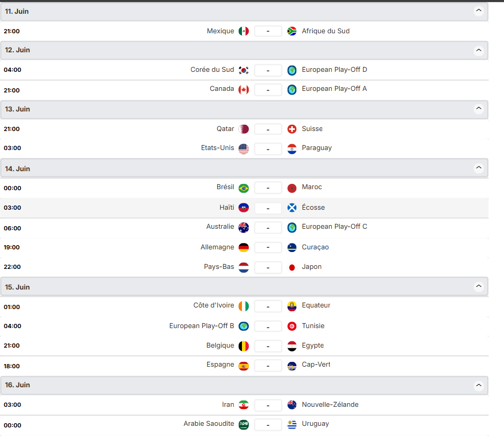Click the Uruguay flag icon
Image resolution: width=504 pixels, height=438 pixels.
pyautogui.click(x=292, y=424)
